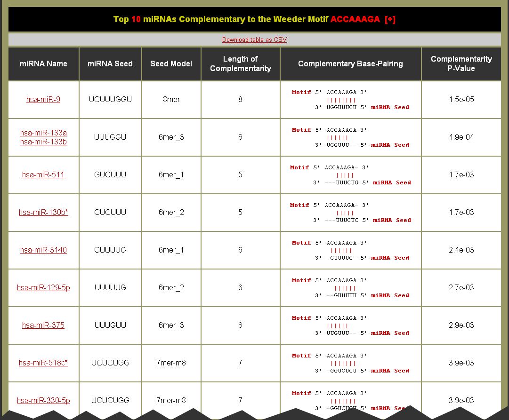Open the hsa-miR-518c* link
Viewport: 509px width, 420px height.
[43, 363]
